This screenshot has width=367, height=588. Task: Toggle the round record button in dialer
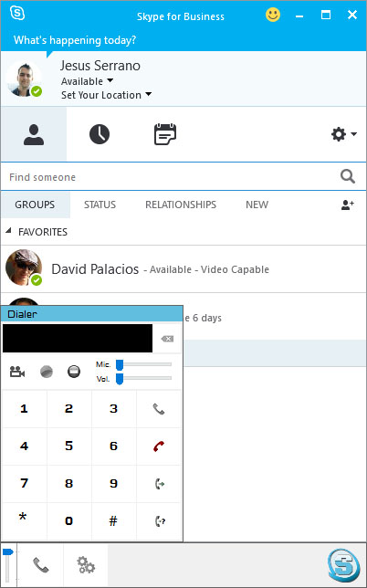tap(47, 372)
